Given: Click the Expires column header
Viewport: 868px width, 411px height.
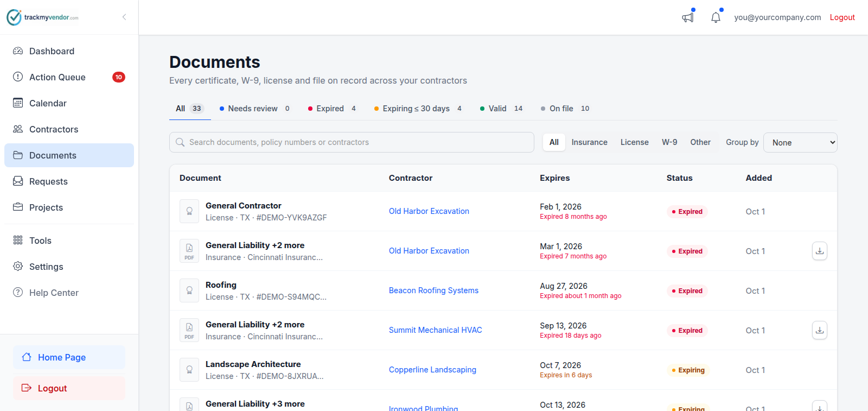Looking at the screenshot, I should point(554,178).
